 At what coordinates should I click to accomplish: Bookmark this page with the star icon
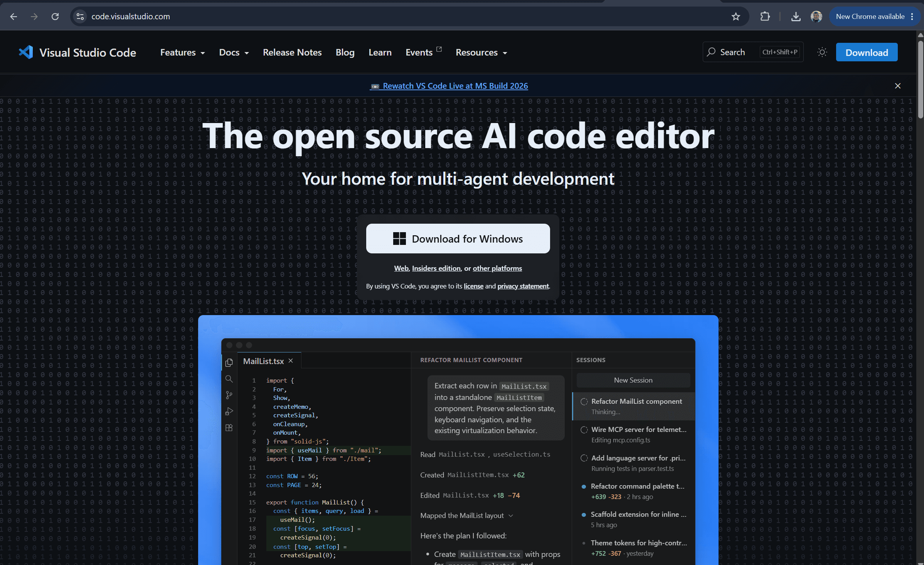coord(736,17)
